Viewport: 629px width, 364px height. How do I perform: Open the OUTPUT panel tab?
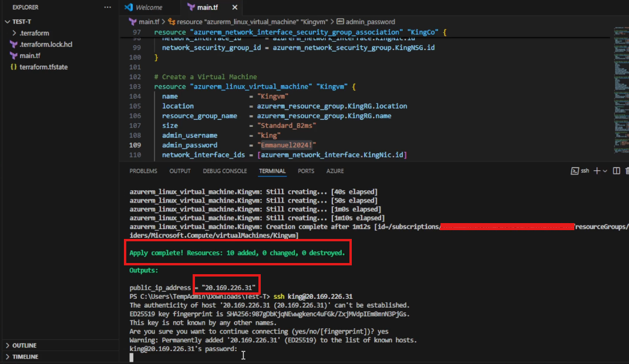(180, 171)
